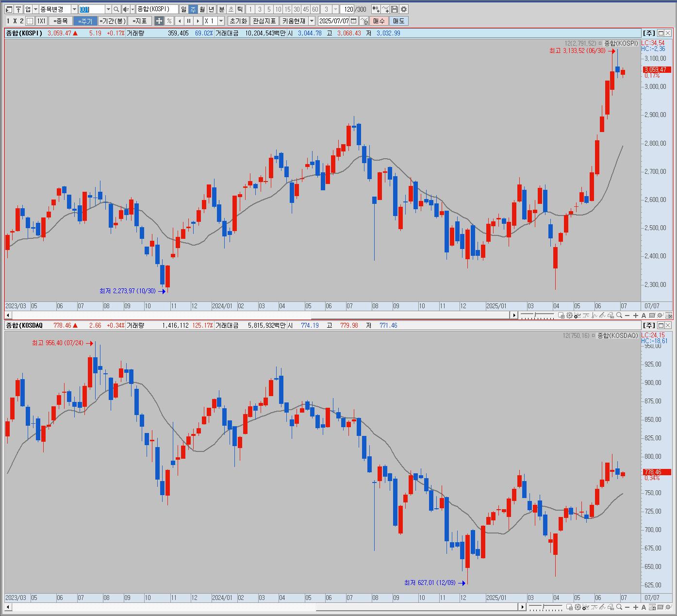
Task: Toggle the =종목 sync option
Action: 61,21
